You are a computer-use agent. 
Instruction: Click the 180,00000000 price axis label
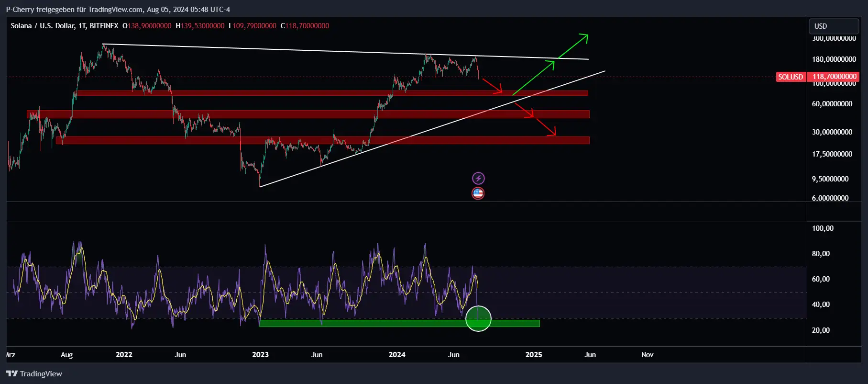click(834, 59)
